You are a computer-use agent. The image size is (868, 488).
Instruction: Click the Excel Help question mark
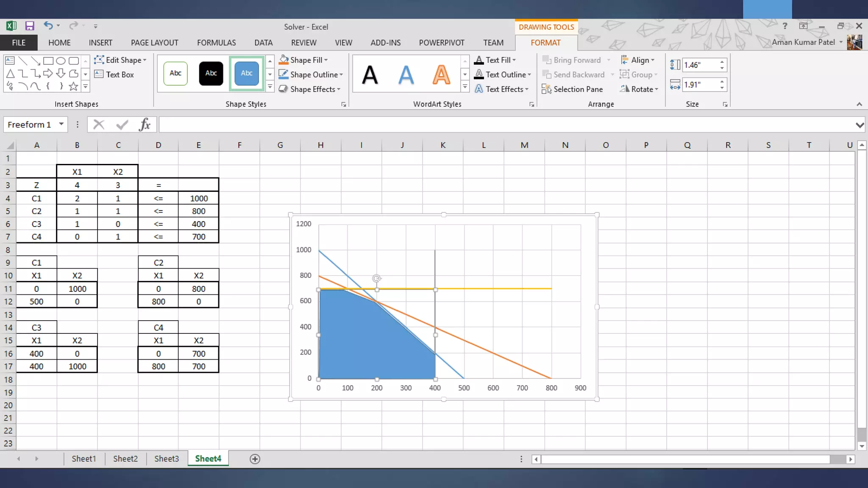tap(785, 26)
